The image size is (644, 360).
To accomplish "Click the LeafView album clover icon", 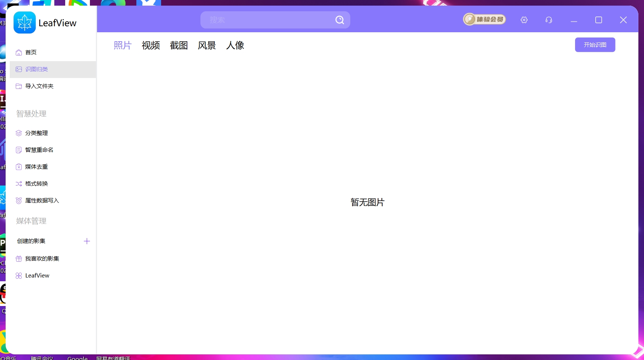I will [19, 276].
